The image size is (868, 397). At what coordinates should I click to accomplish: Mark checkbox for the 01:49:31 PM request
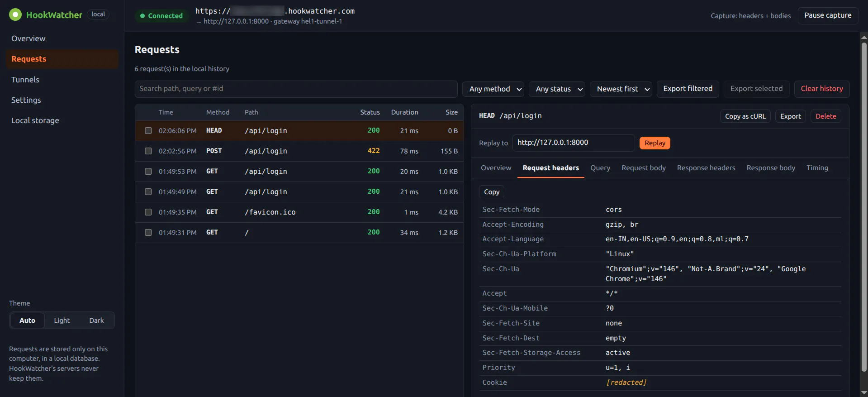point(148,233)
